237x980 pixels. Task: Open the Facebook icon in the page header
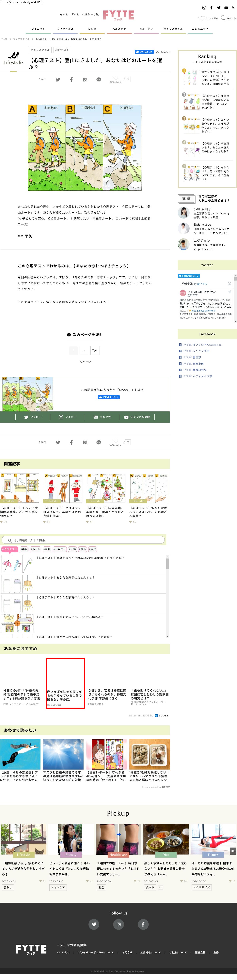point(212,8)
